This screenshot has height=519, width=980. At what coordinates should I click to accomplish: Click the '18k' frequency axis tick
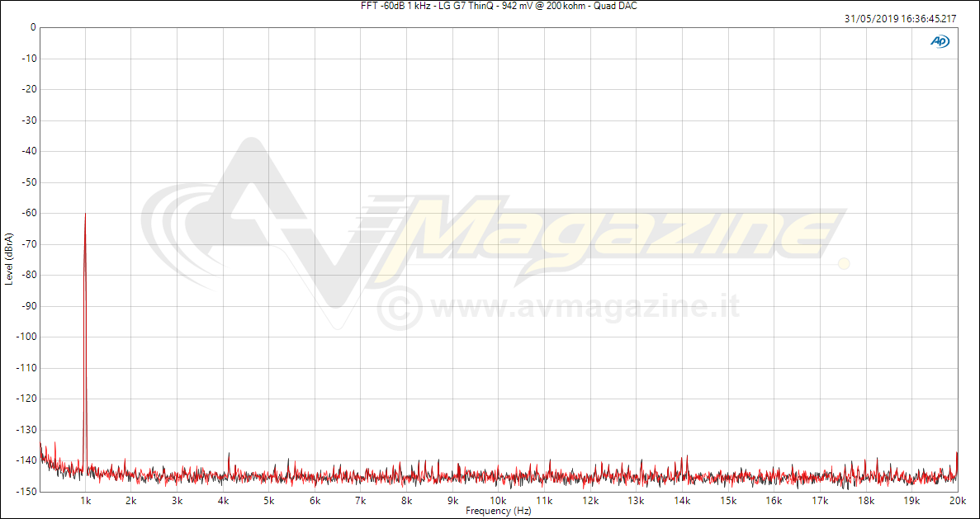coord(865,501)
